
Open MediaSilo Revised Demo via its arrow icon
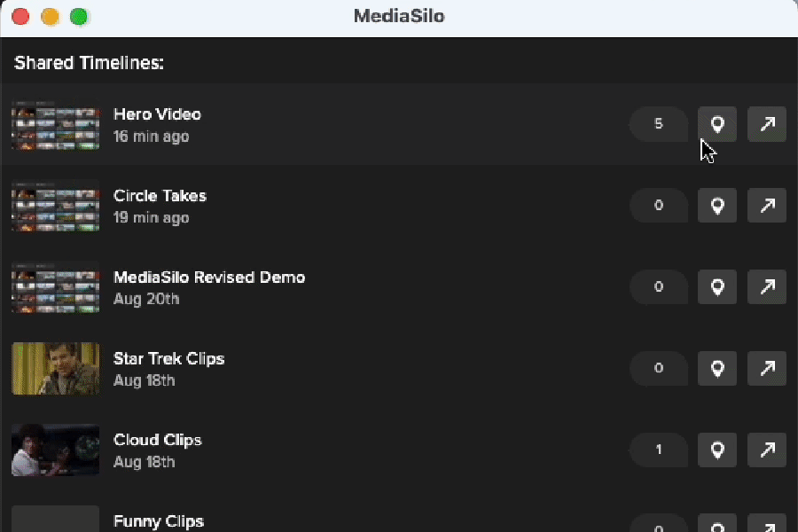(766, 286)
